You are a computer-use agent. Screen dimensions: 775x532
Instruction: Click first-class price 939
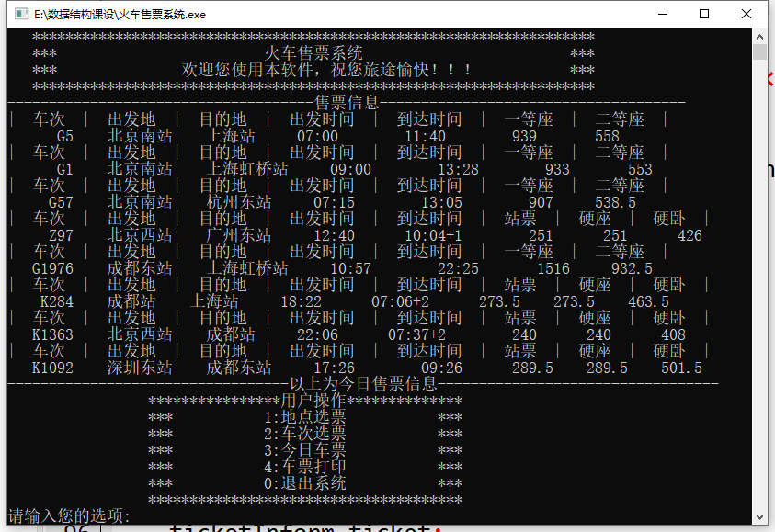(x=524, y=136)
